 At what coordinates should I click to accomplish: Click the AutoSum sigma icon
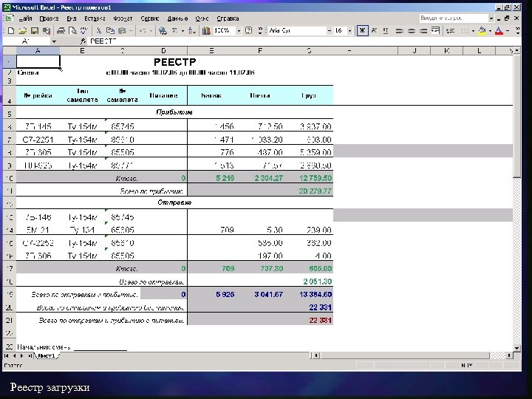point(174,31)
